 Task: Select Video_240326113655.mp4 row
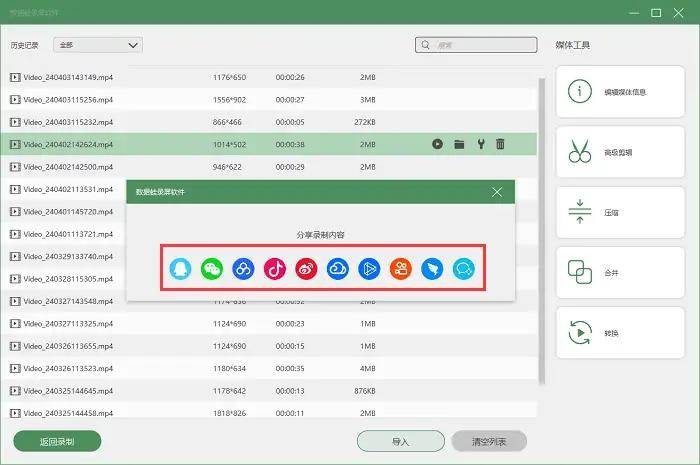268,346
